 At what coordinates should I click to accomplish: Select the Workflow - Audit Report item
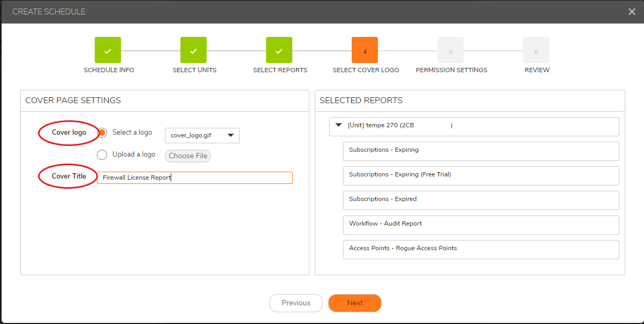click(480, 225)
